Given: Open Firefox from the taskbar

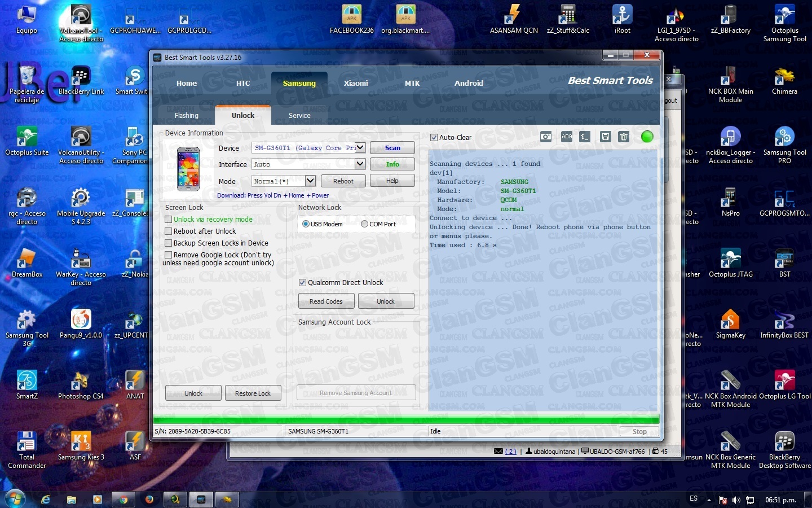Looking at the screenshot, I should click(149, 500).
